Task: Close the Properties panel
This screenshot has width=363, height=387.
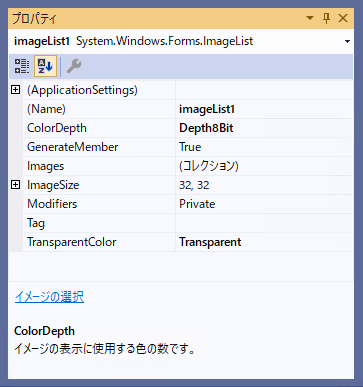Action: (x=343, y=18)
